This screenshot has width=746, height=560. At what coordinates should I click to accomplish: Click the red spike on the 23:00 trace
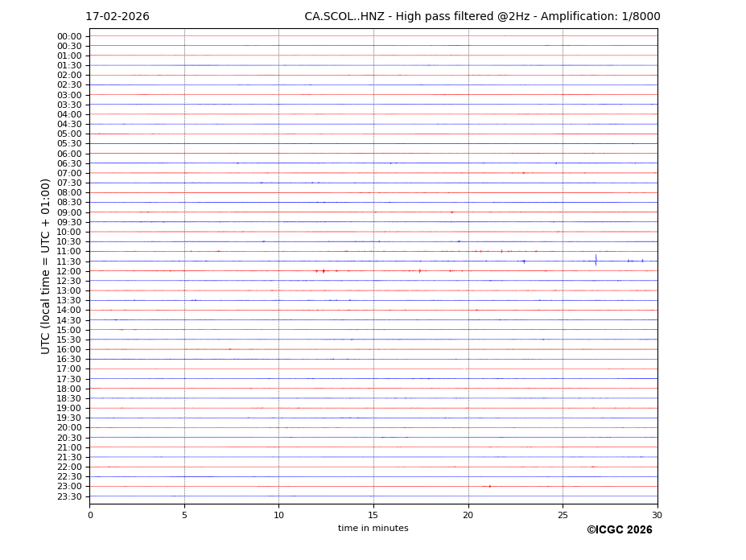tap(489, 486)
